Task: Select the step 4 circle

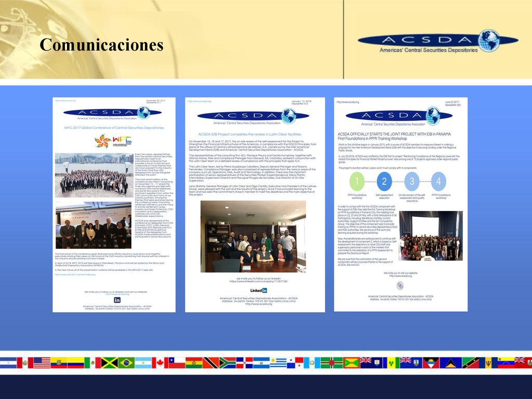Action: (x=438, y=181)
